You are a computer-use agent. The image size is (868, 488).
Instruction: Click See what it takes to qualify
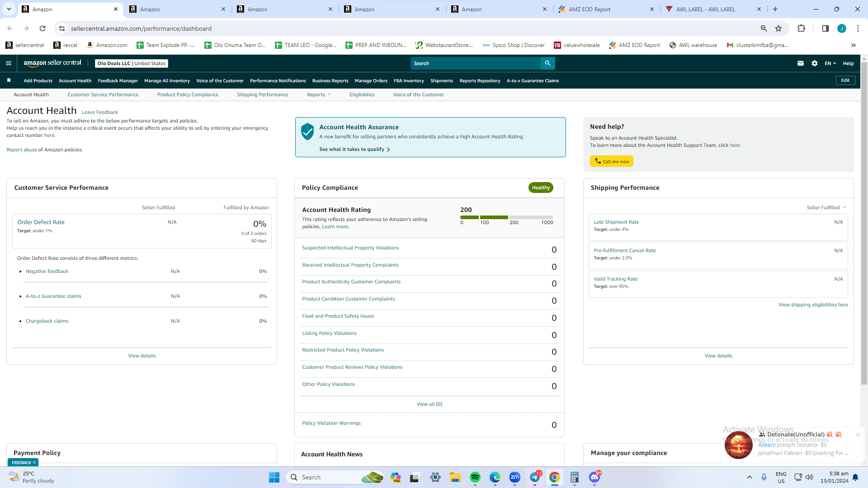(x=354, y=149)
